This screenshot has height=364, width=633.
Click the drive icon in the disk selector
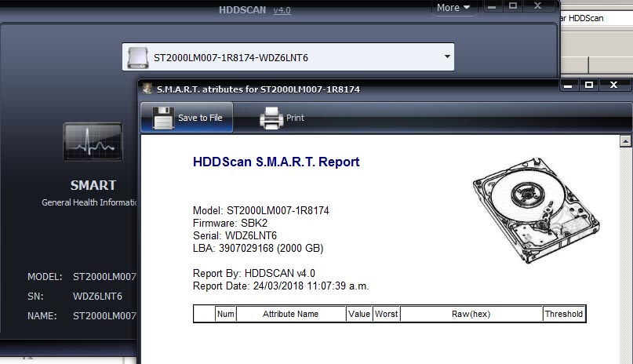pos(138,57)
